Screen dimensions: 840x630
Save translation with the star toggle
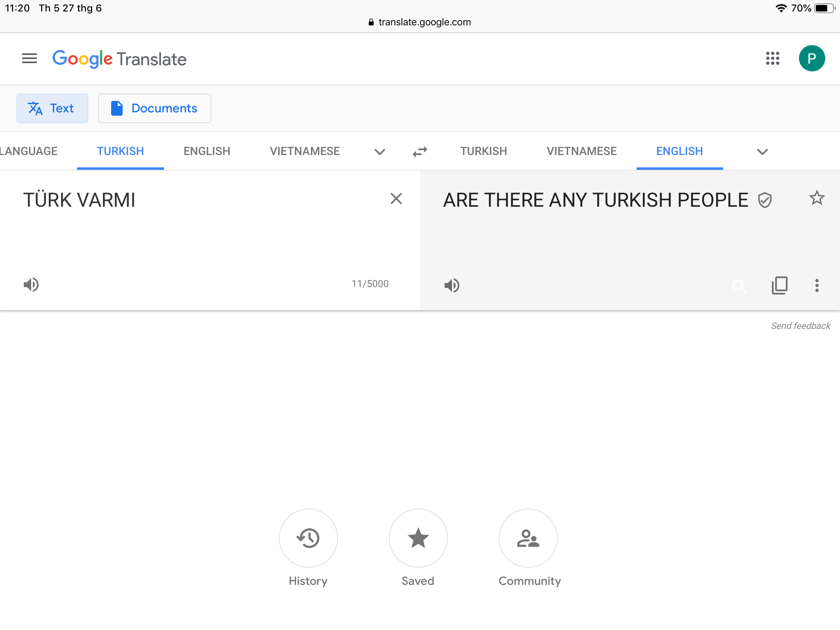coord(817,198)
